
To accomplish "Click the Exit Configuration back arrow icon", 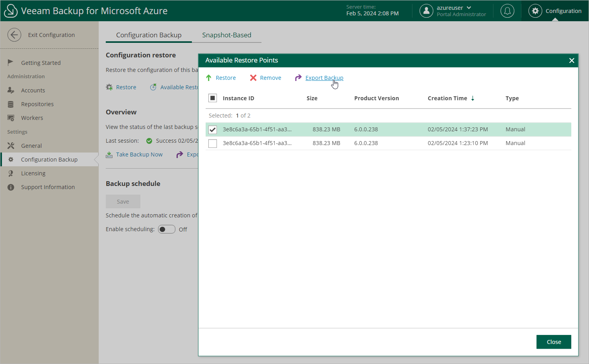I will pyautogui.click(x=14, y=35).
